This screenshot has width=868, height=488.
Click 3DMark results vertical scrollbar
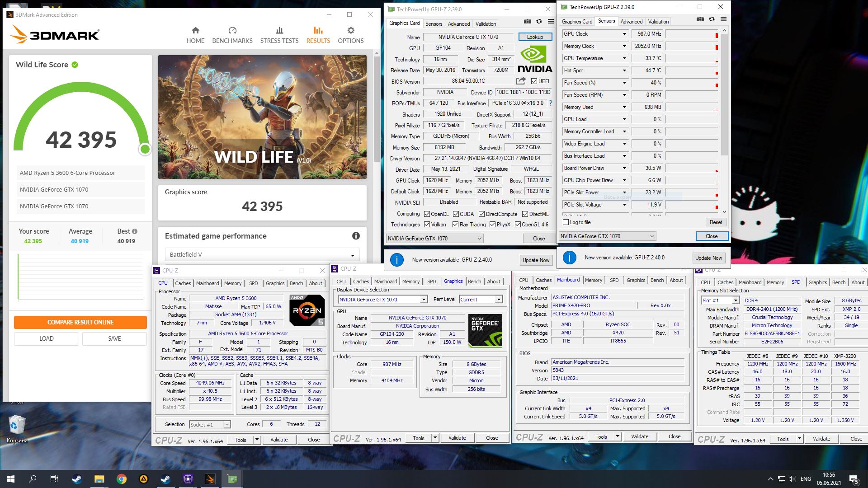(x=377, y=108)
